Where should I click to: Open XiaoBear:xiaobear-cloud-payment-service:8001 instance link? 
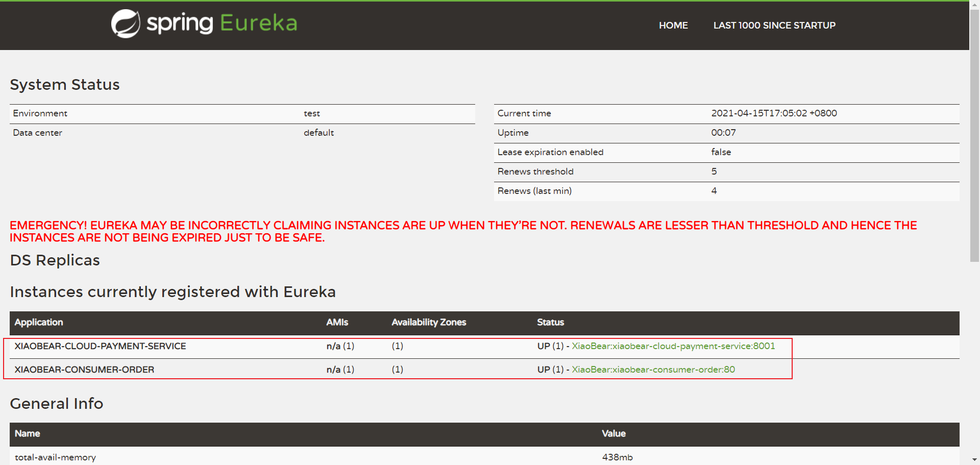pos(673,346)
